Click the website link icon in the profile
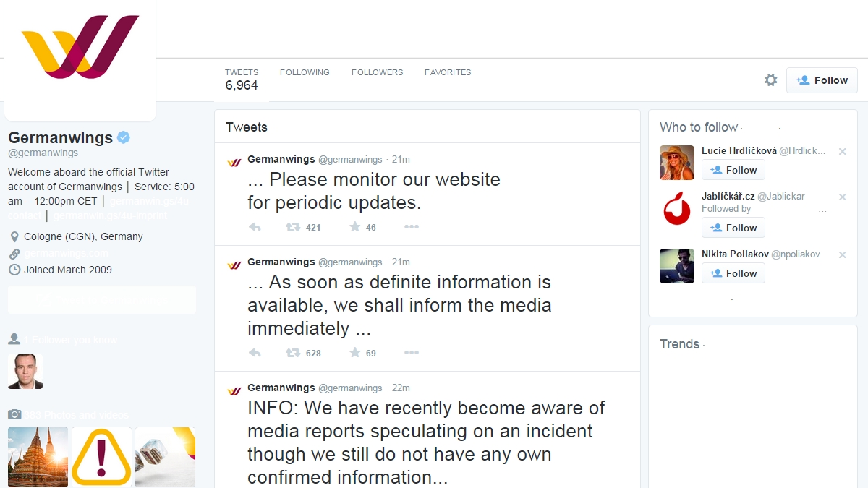The image size is (868, 488). point(14,254)
